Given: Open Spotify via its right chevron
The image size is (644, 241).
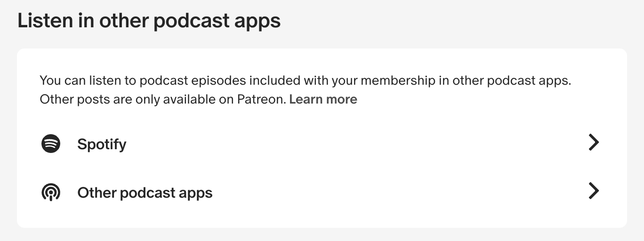Looking at the screenshot, I should click(x=594, y=142).
